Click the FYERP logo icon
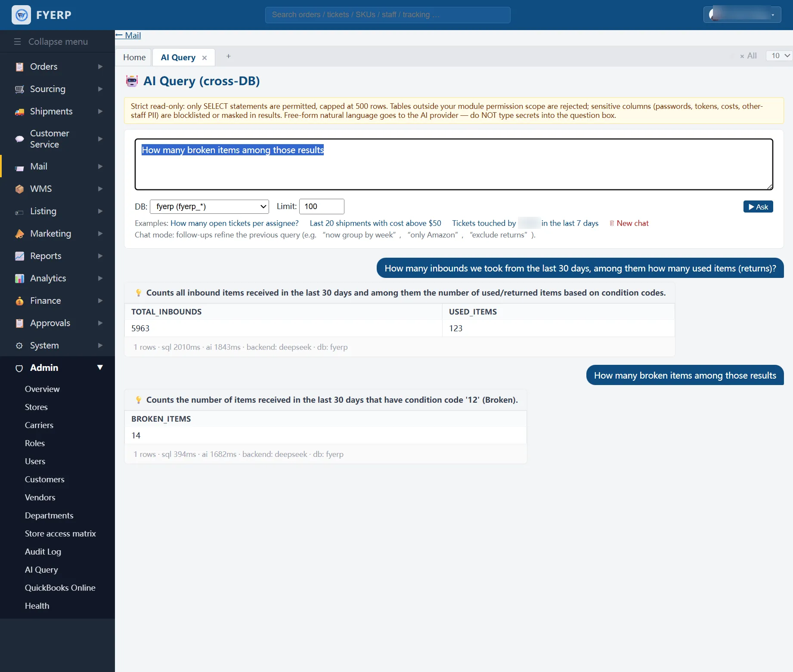The image size is (793, 672). [21, 15]
